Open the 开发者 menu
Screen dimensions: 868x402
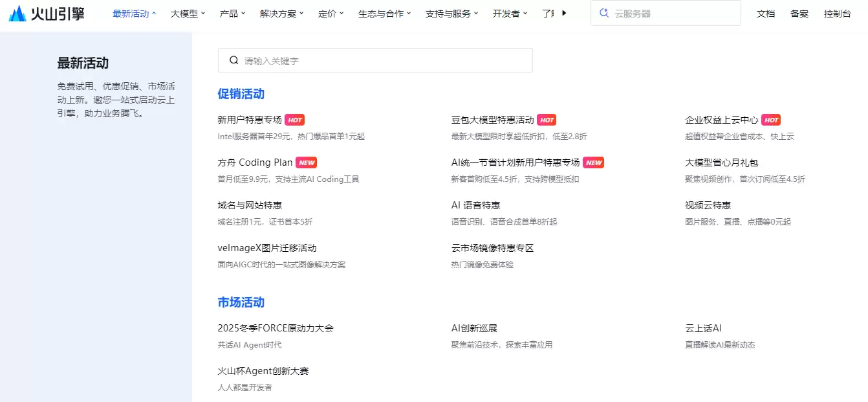(x=510, y=13)
